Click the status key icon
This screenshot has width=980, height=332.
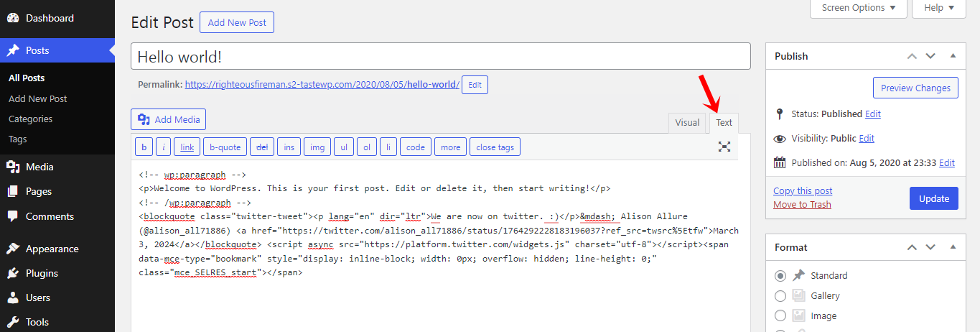click(x=780, y=114)
